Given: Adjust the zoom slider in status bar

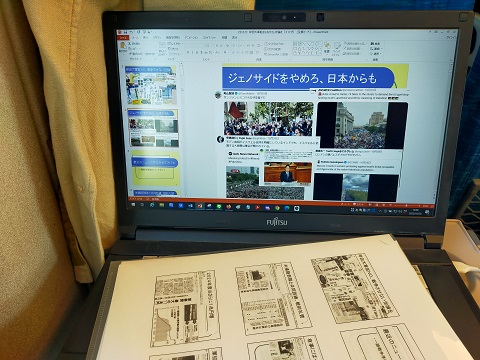Looking at the screenshot, I should click(x=406, y=205).
